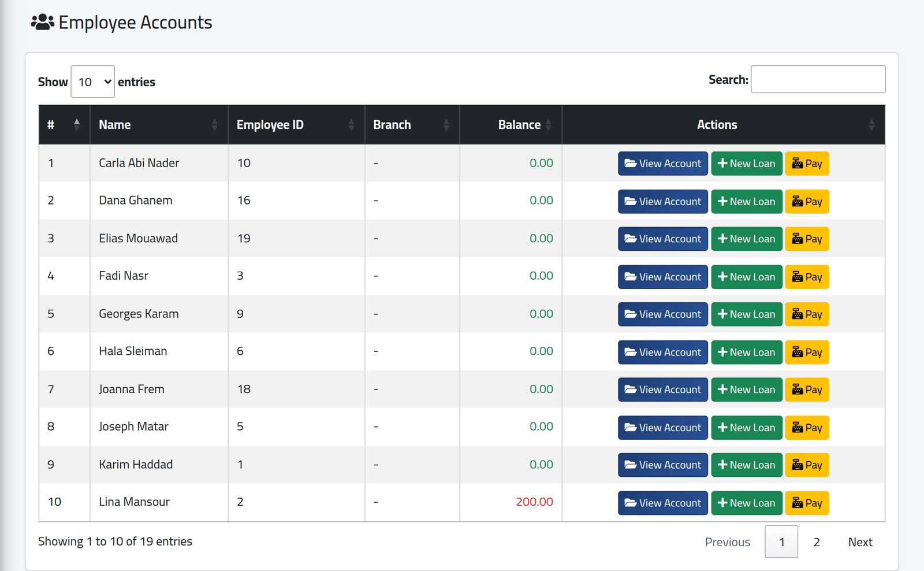The width and height of the screenshot is (924, 571).
Task: Click Pay for Joanna Frem
Action: [x=807, y=390]
